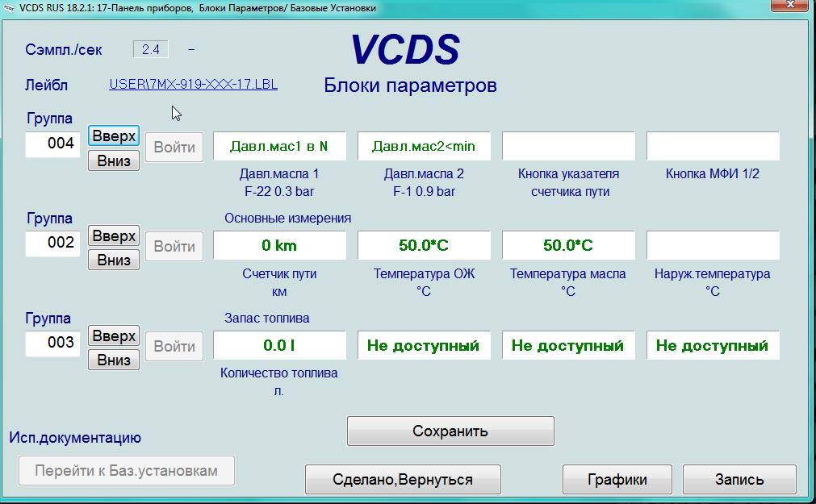Image resolution: width=816 pixels, height=504 pixels.
Task: Click Сделано, Вернуться to go back
Action: click(x=403, y=480)
